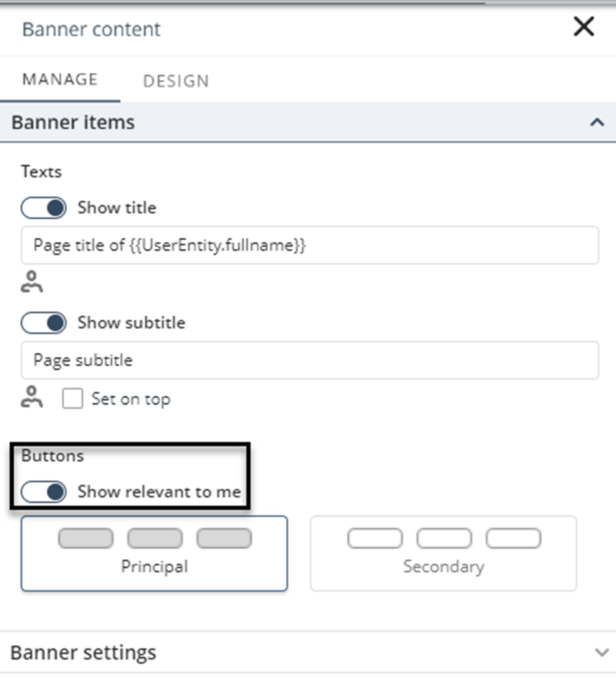Select the Principal button style
This screenshot has height=690, width=616.
(x=154, y=554)
